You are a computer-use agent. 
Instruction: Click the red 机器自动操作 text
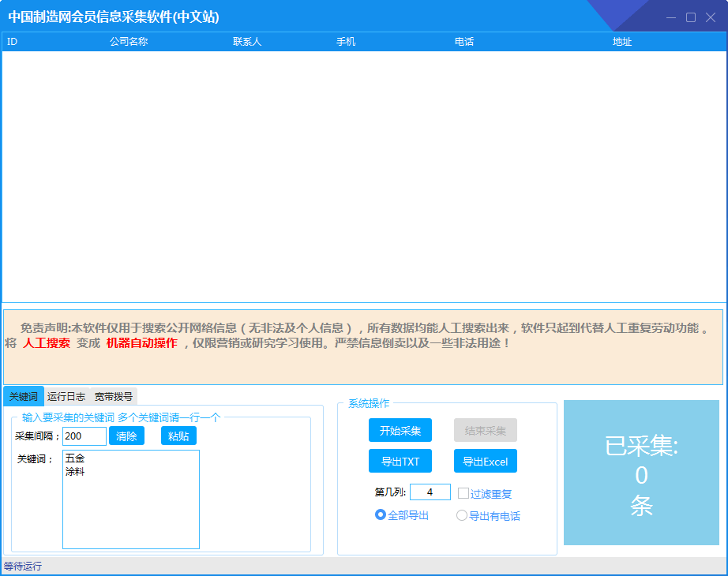(x=142, y=343)
